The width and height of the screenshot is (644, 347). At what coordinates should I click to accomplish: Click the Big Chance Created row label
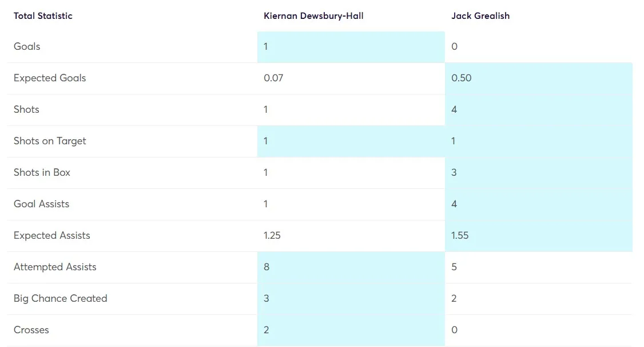[61, 298]
